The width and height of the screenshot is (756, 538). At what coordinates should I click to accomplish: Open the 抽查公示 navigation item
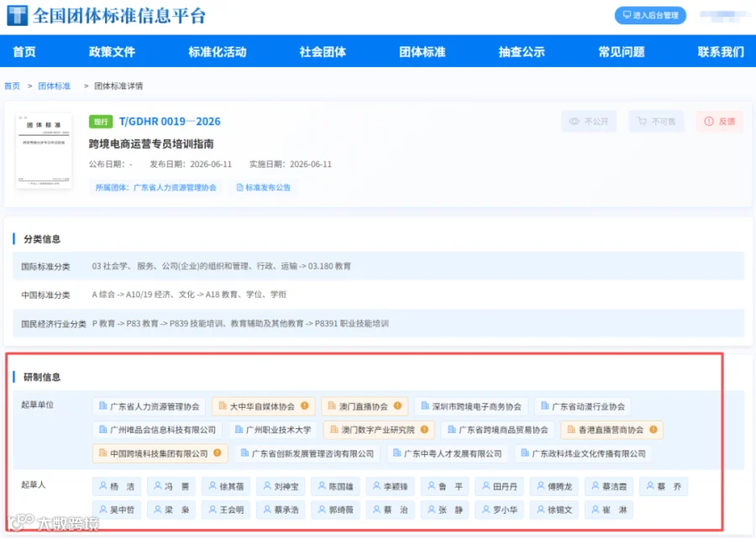pyautogui.click(x=522, y=51)
